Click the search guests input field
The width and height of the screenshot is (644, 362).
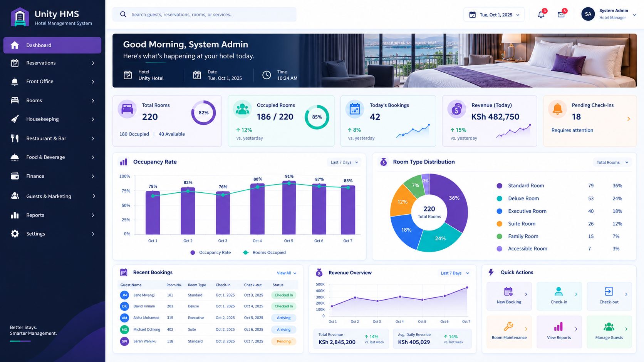205,15
